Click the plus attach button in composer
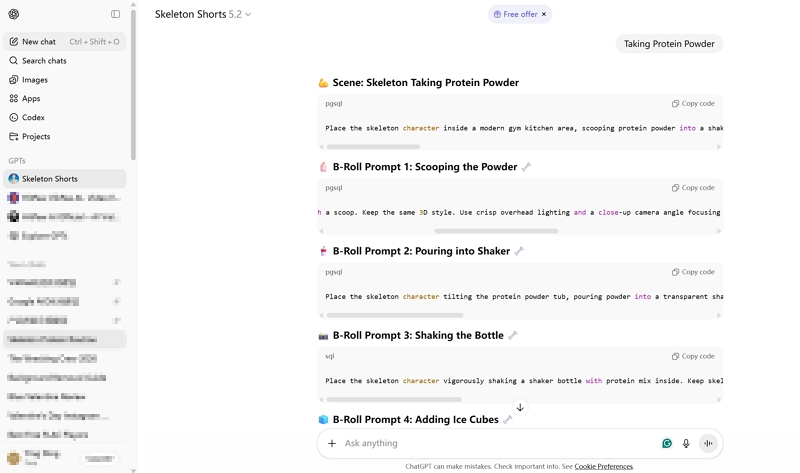 332,443
